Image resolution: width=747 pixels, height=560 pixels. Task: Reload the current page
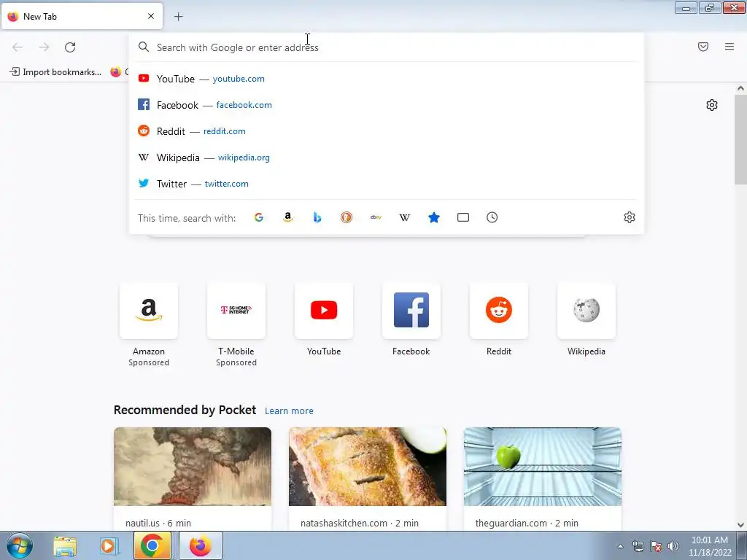pyautogui.click(x=70, y=47)
